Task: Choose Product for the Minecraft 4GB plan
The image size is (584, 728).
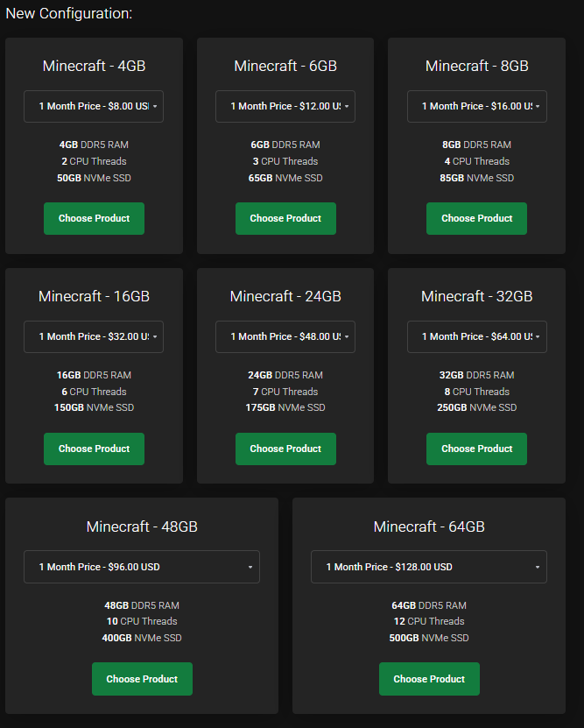Action: click(94, 218)
